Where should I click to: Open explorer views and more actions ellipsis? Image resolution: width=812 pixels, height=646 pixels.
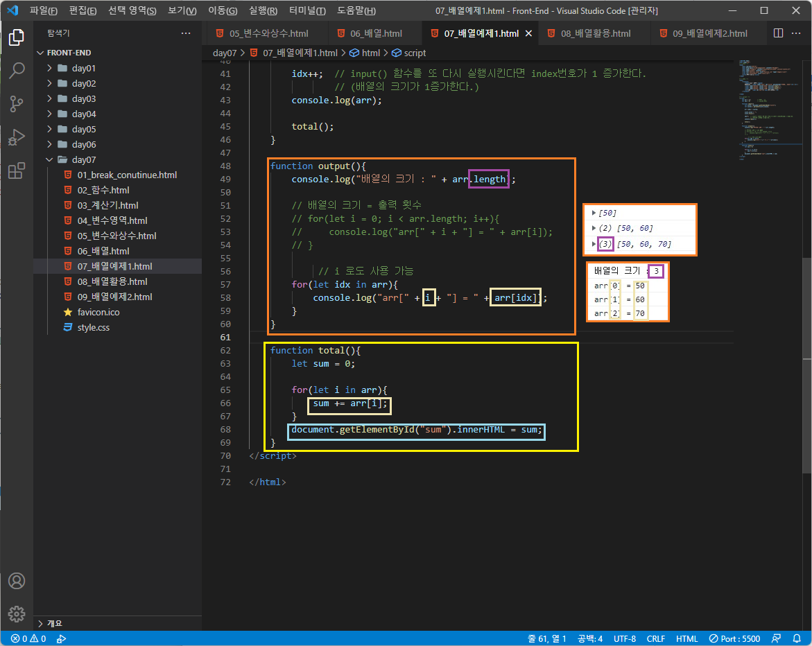[186, 33]
